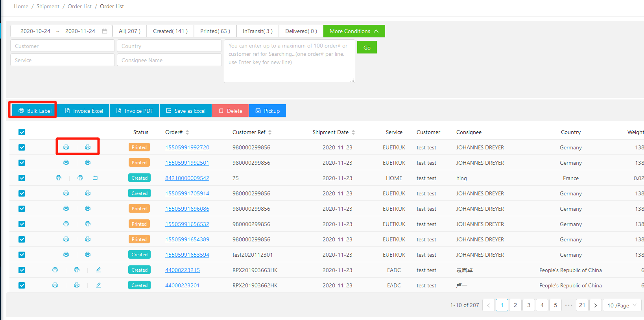Uncheck the row for order 84210000009542
Screen dimensions: 644x320
[22, 178]
